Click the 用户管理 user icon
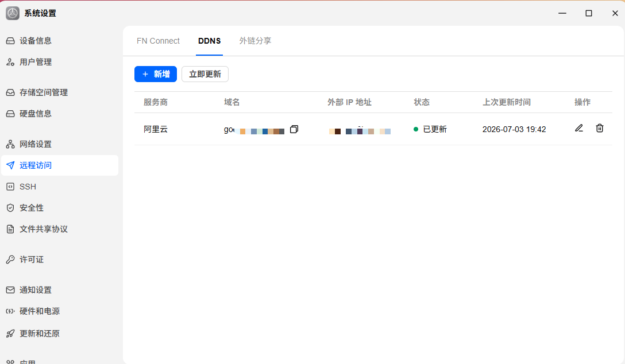Screen dimensions: 625x364 (10, 62)
